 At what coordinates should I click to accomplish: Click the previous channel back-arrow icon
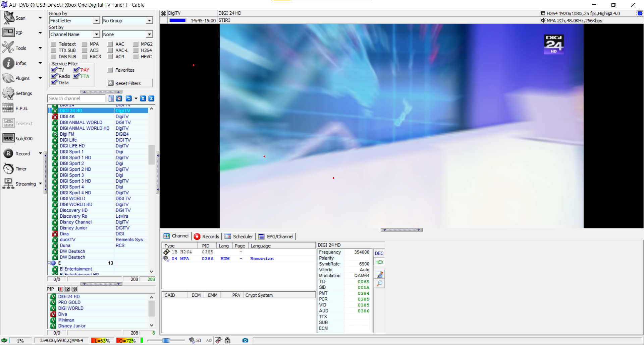pos(128,98)
